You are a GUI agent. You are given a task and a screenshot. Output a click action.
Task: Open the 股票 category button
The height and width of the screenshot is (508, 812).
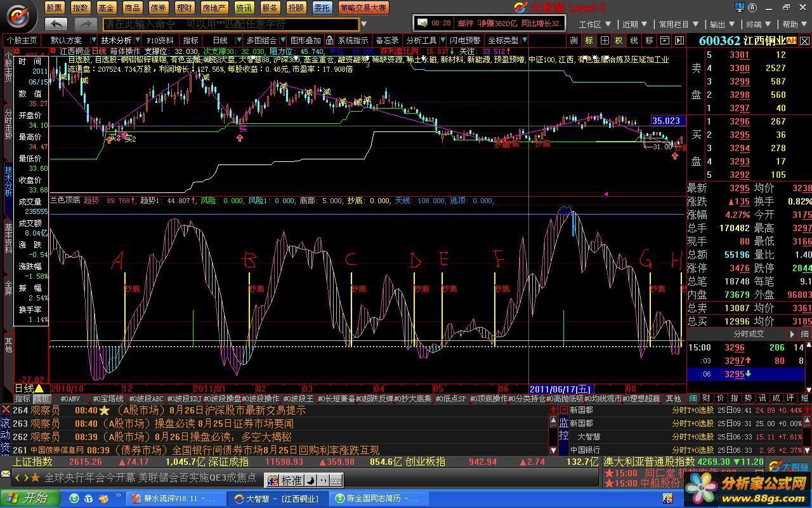click(55, 8)
